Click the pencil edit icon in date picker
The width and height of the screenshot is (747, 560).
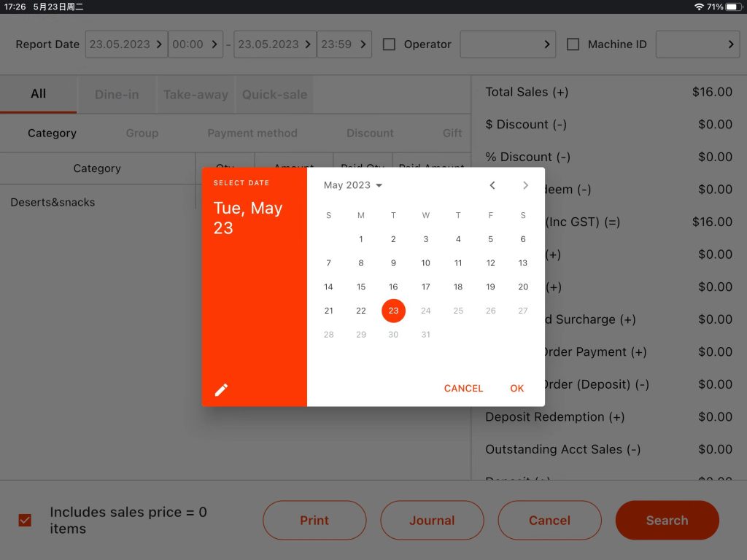point(221,390)
